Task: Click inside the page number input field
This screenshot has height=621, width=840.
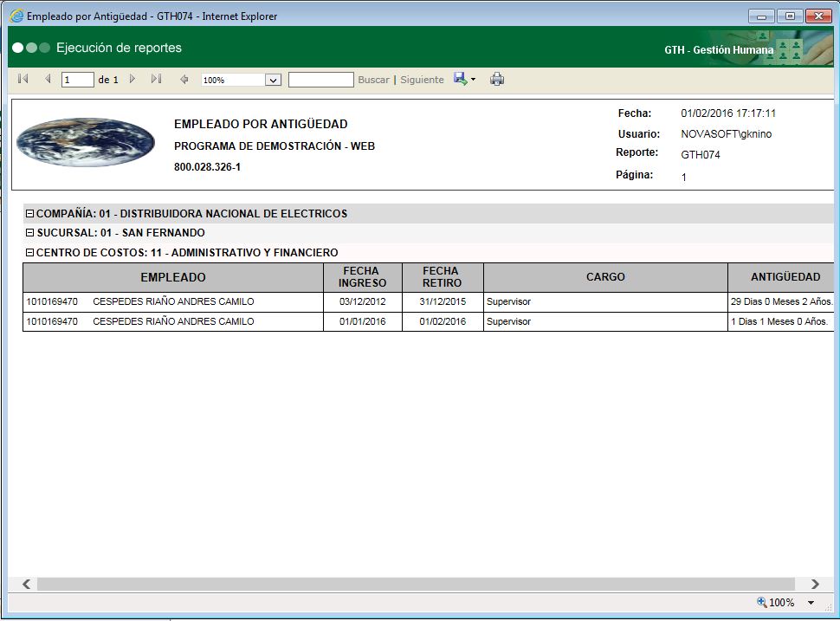Action: coord(76,79)
